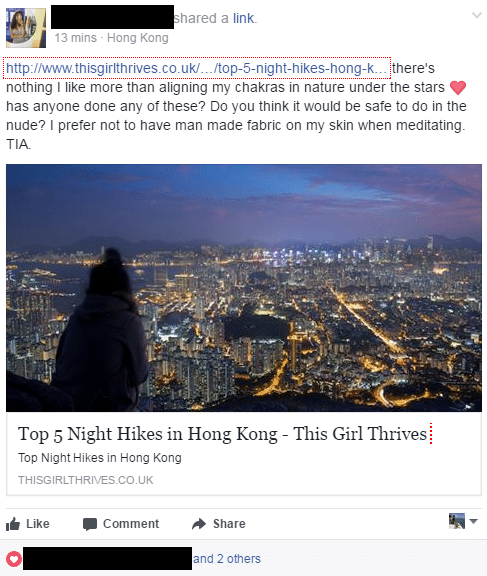
Task: Open the night city hike preview image
Action: coord(244,288)
